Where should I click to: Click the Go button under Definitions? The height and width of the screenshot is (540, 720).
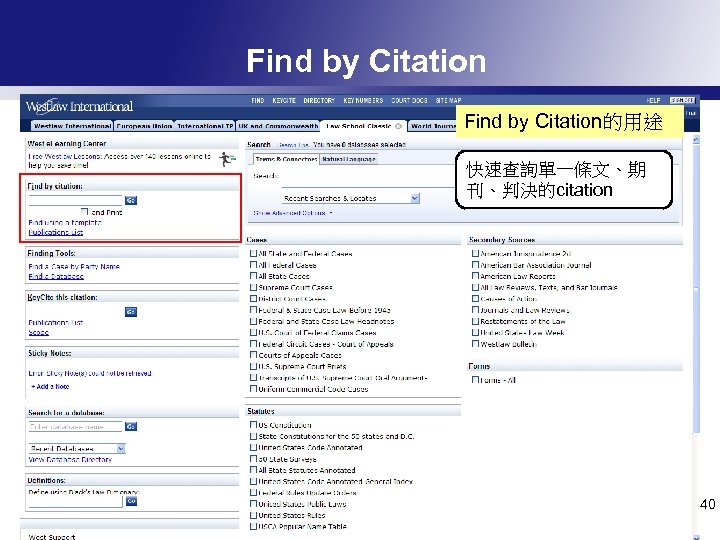131,501
